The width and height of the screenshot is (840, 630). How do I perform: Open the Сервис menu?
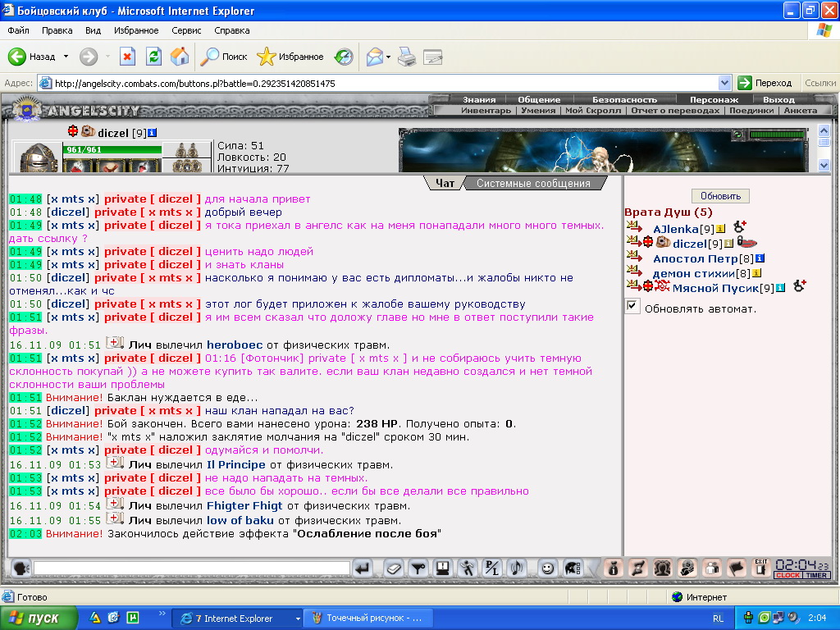click(x=186, y=30)
